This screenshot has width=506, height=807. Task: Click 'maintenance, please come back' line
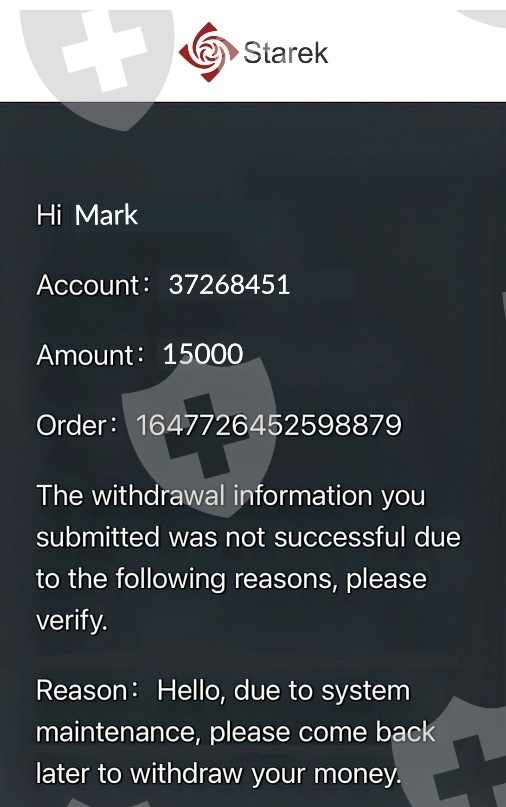236,733
